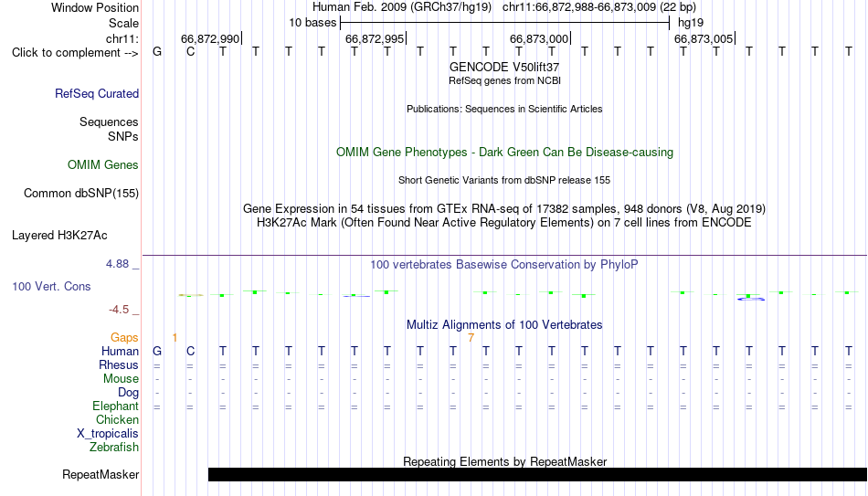Click the 'chr11:' ruler label
The height and width of the screenshot is (496, 868).
(122, 38)
